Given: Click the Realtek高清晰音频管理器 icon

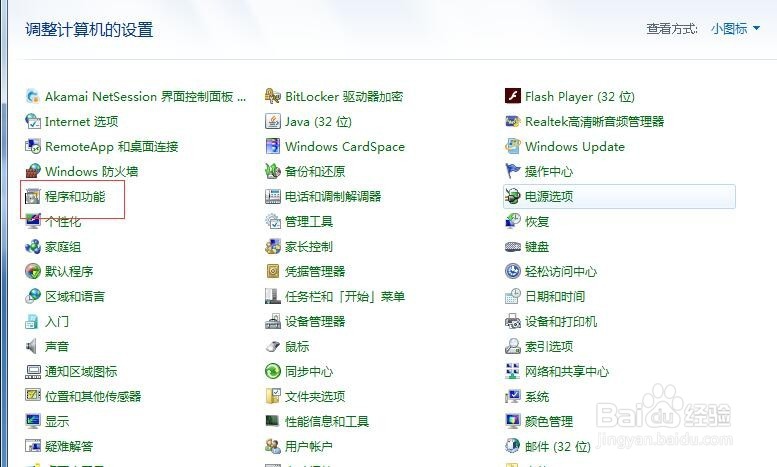Looking at the screenshot, I should coord(512,121).
